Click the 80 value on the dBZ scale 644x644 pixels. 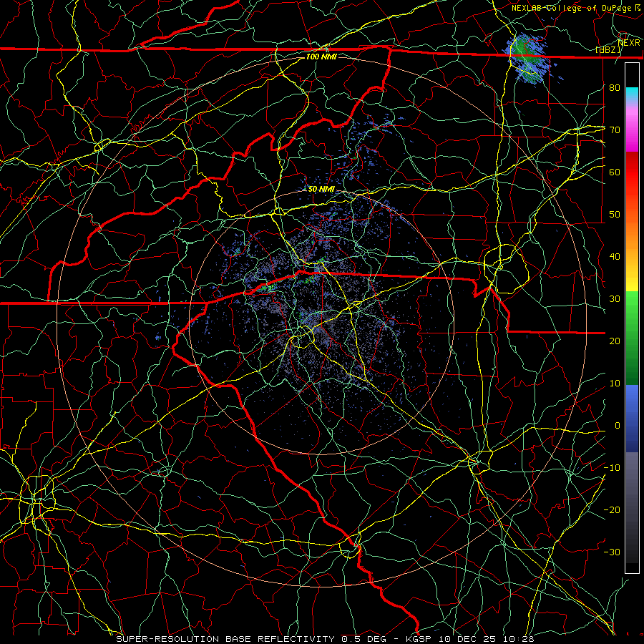(x=615, y=88)
